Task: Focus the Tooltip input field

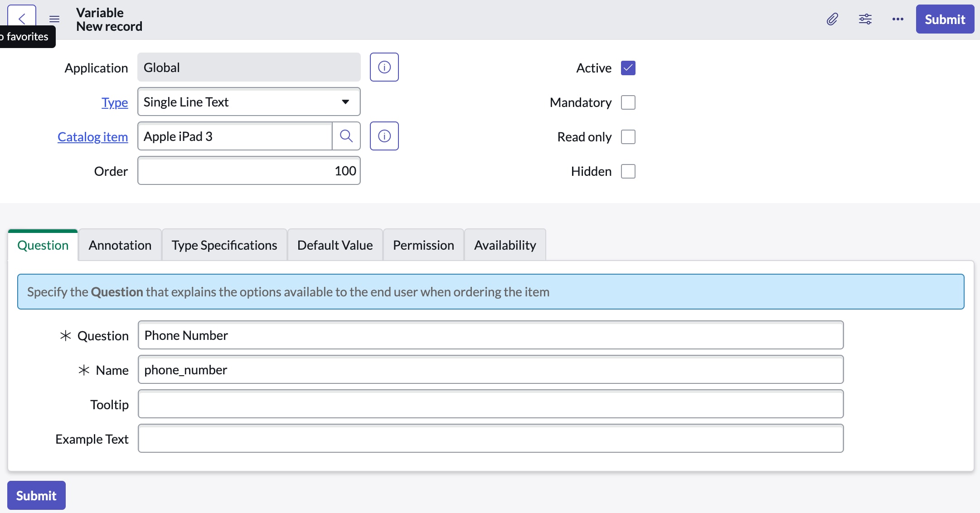Action: pyautogui.click(x=490, y=404)
